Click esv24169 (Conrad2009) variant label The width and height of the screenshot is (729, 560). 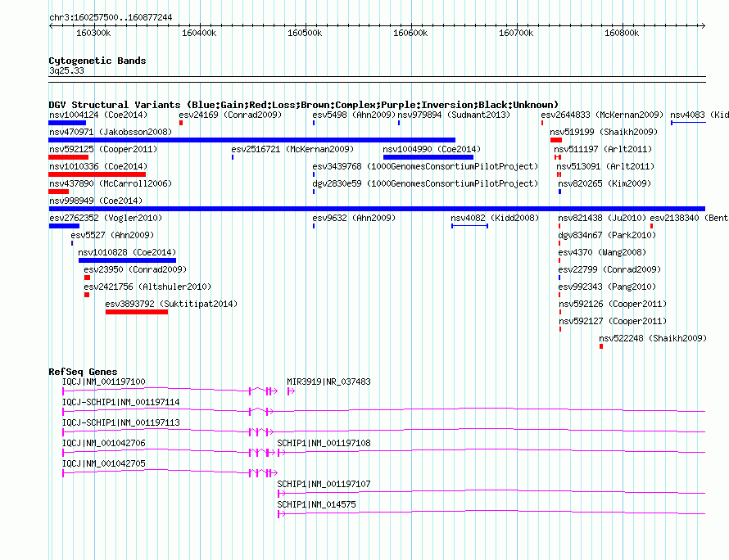pos(230,115)
